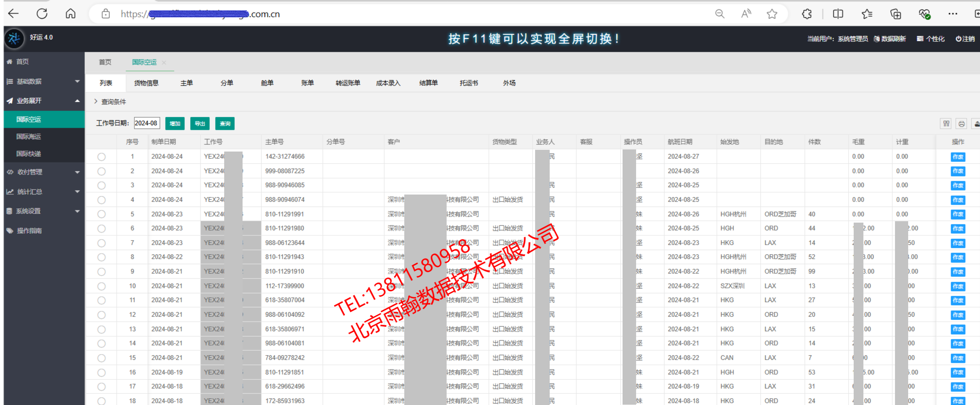
Task: Click 数据刷新 in header
Action: (x=890, y=39)
